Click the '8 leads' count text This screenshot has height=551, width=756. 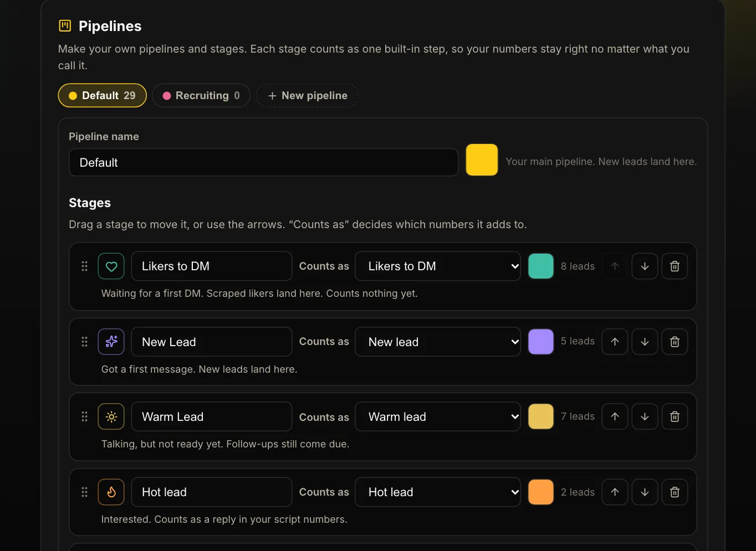[x=578, y=266]
